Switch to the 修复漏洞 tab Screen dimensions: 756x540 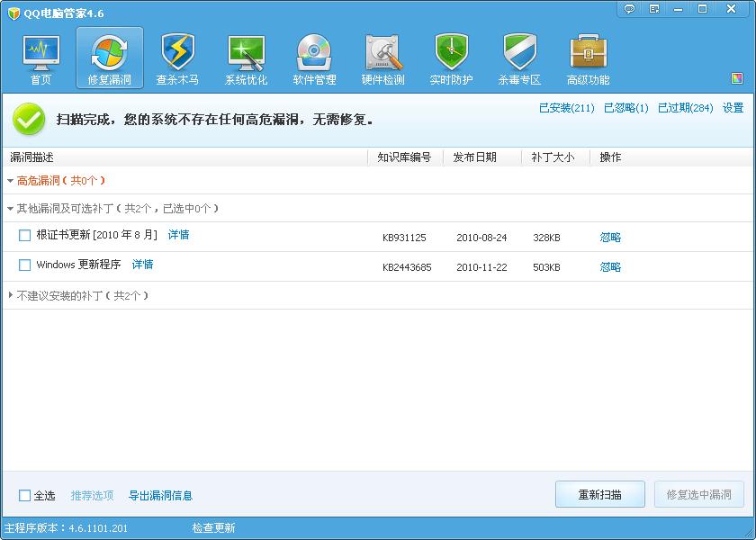pos(108,57)
